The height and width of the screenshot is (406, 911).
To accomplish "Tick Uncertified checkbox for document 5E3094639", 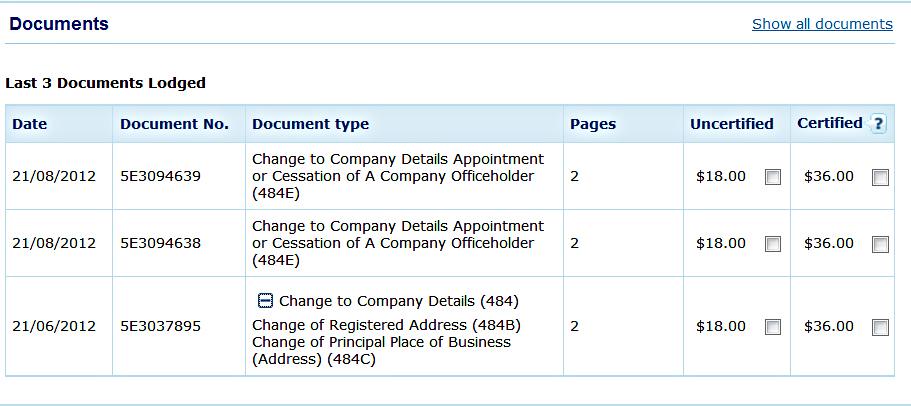I will 772,177.
